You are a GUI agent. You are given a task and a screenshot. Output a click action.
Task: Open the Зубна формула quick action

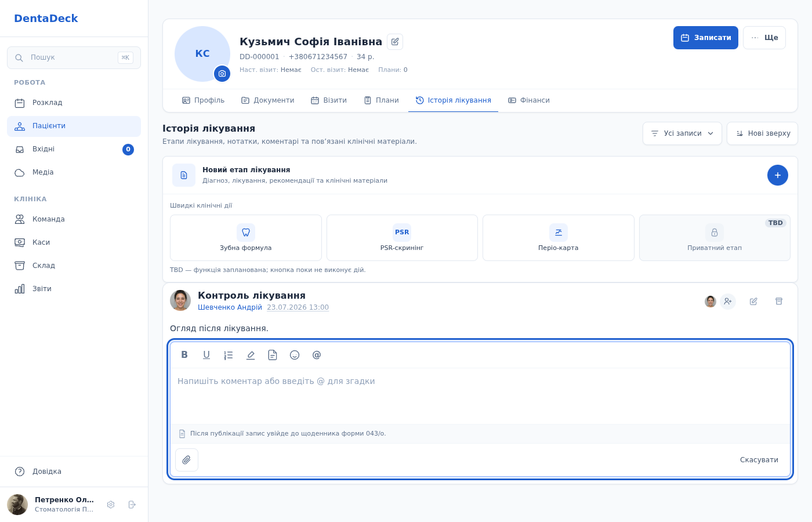pyautogui.click(x=246, y=238)
